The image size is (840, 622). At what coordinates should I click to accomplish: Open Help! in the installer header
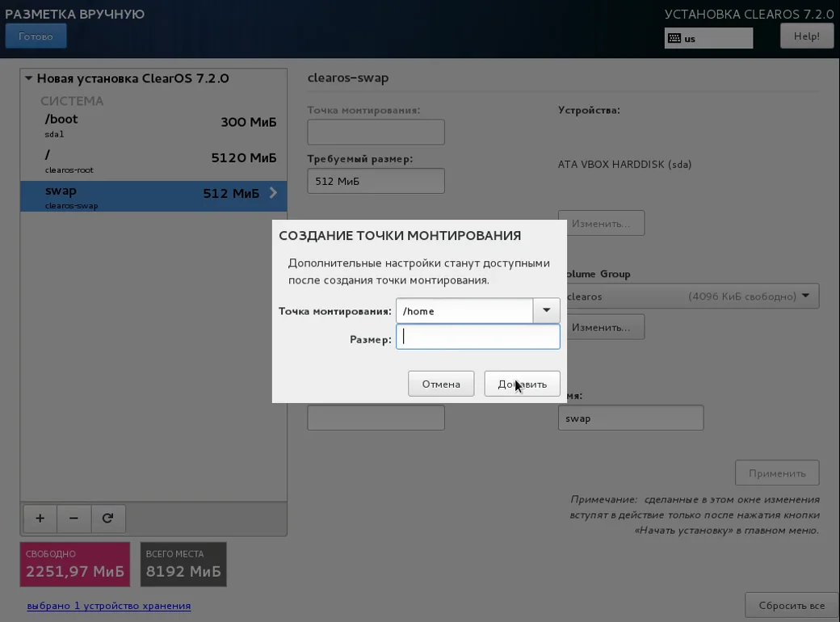click(806, 36)
